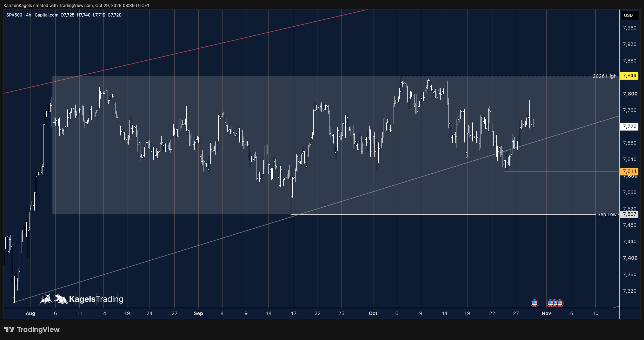Select the red upper channel trendline
This screenshot has width=644, height=340.
tap(185, 52)
